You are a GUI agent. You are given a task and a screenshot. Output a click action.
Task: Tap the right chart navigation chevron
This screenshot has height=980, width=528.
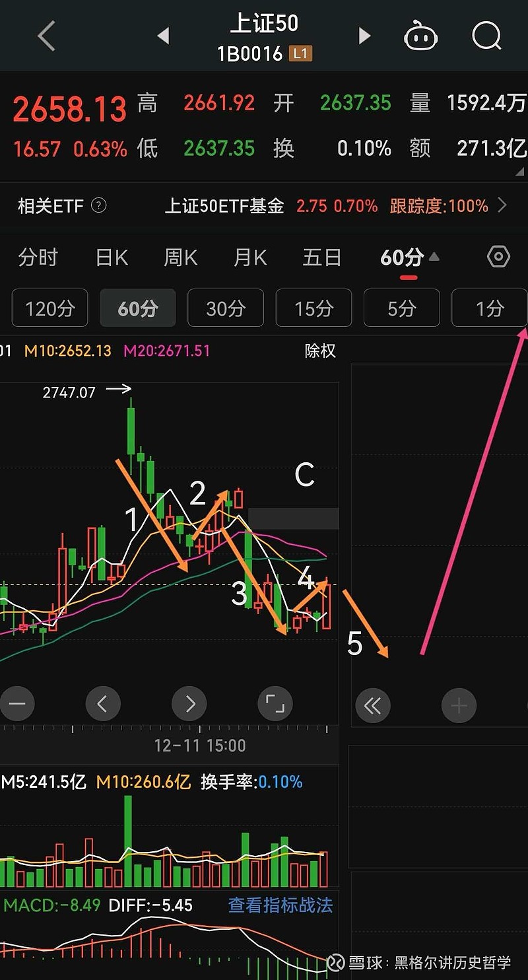click(x=189, y=704)
